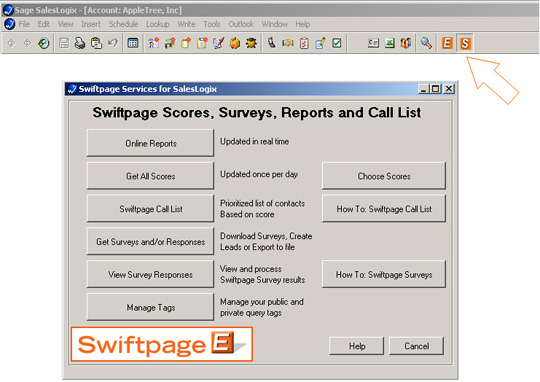
Task: Open the View menu
Action: click(65, 24)
